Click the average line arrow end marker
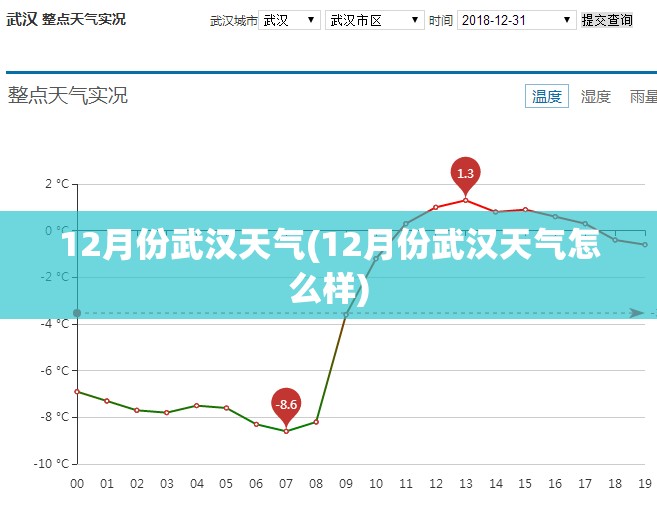Image resolution: width=657 pixels, height=531 pixels. click(x=637, y=313)
